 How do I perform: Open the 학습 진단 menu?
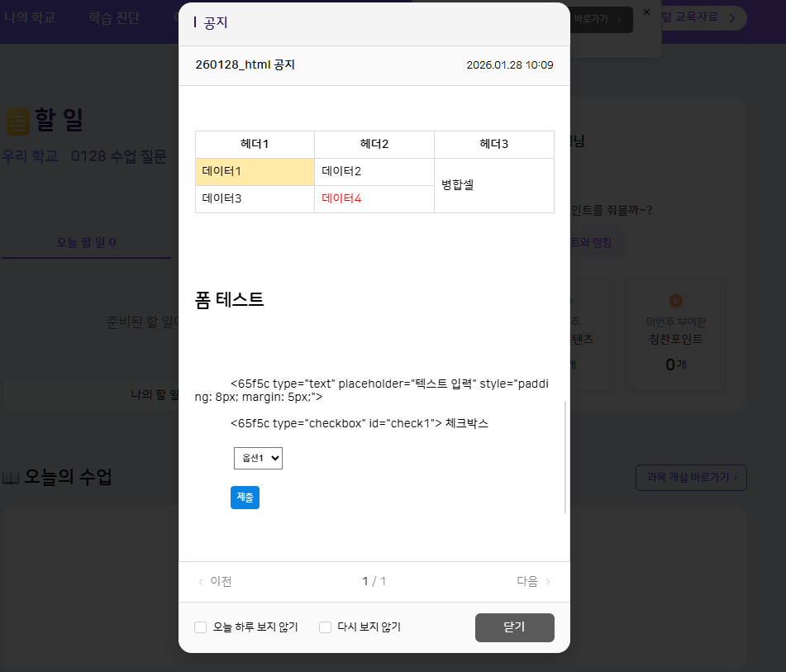click(x=114, y=17)
